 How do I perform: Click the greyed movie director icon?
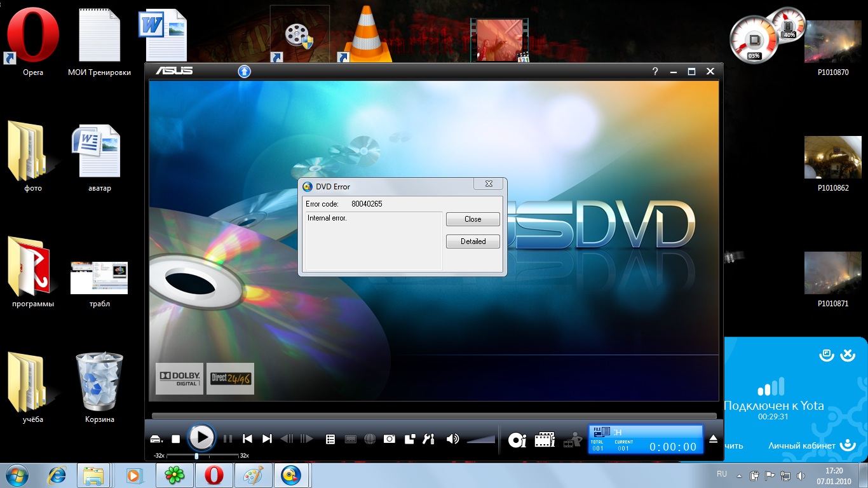tap(573, 440)
